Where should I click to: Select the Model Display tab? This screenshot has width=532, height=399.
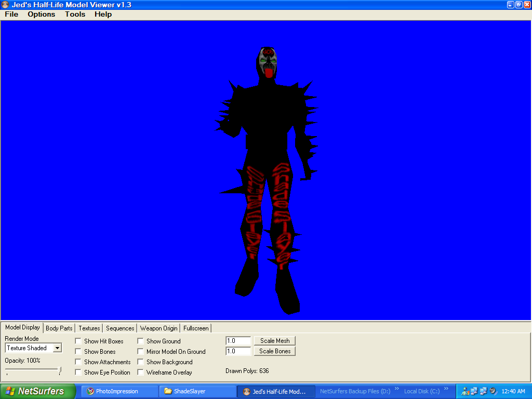tap(22, 327)
